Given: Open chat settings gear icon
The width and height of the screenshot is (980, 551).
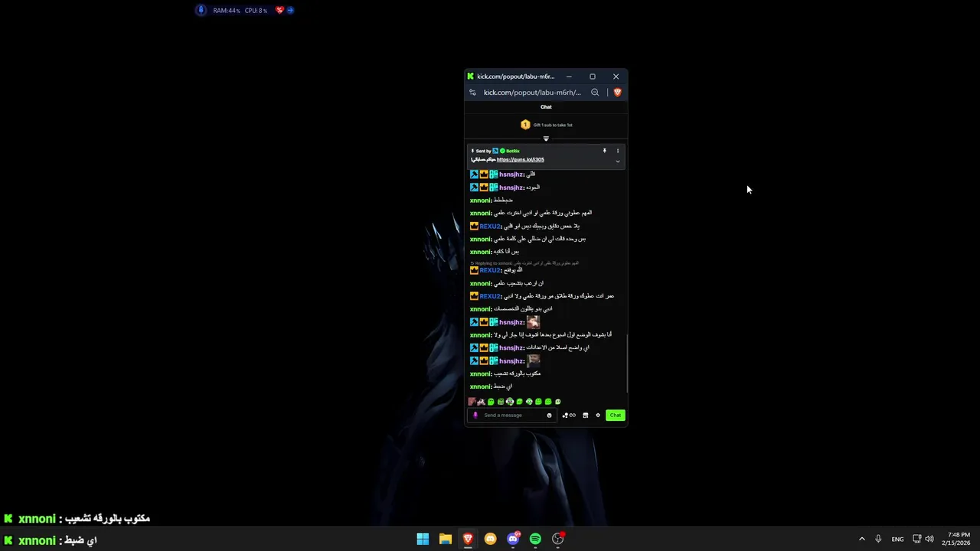Looking at the screenshot, I should tap(598, 416).
